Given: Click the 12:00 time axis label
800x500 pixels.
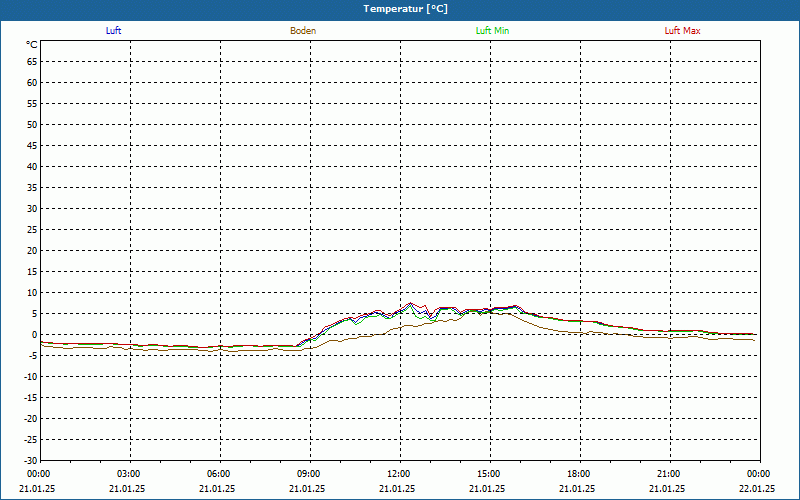Looking at the screenshot, I should pos(398,474).
